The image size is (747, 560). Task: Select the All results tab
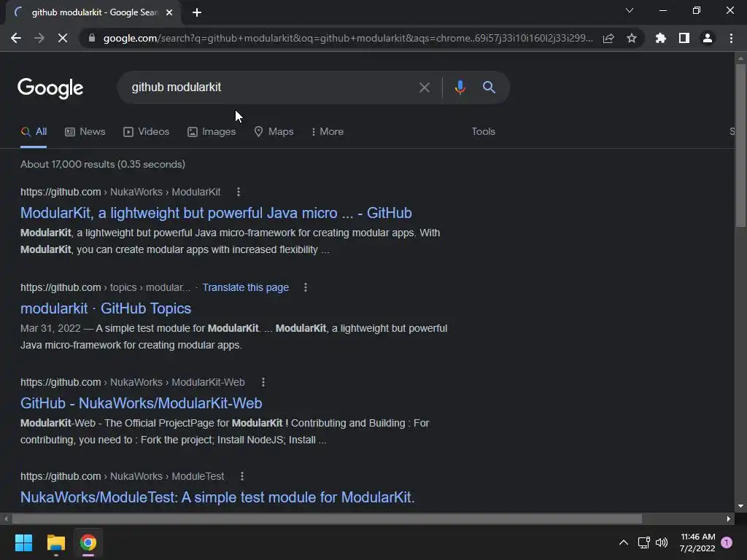pyautogui.click(x=34, y=132)
